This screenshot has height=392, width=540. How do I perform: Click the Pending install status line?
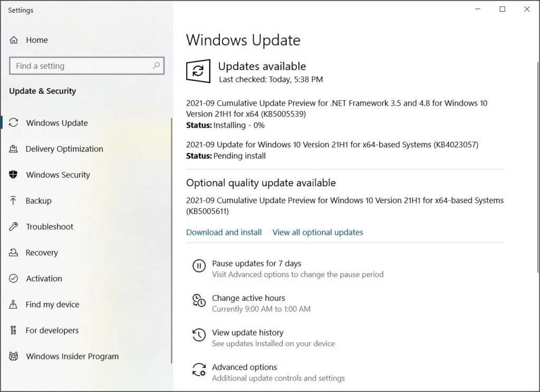click(226, 156)
